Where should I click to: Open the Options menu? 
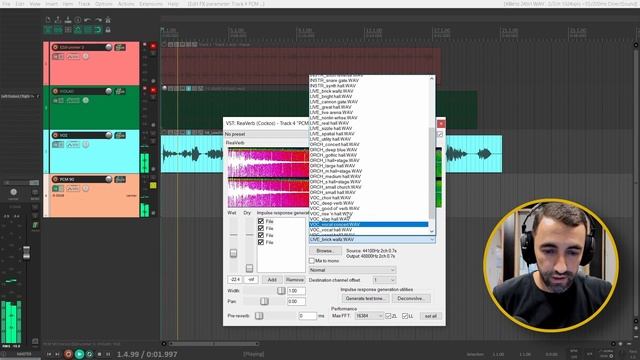(104, 4)
